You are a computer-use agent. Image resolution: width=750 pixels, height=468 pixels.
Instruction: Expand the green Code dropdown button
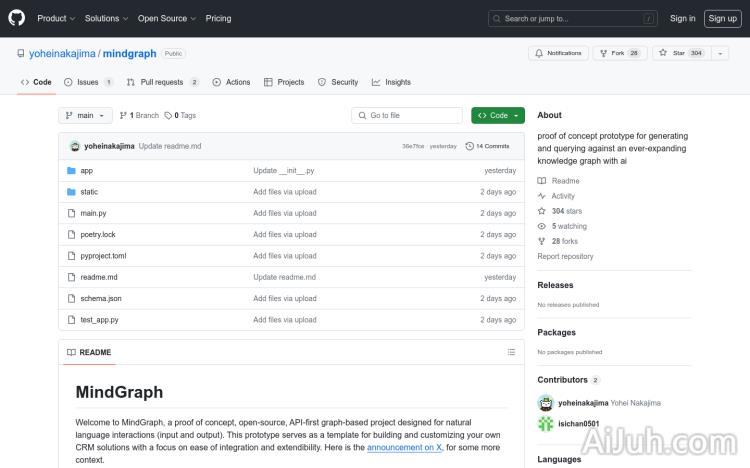498,116
